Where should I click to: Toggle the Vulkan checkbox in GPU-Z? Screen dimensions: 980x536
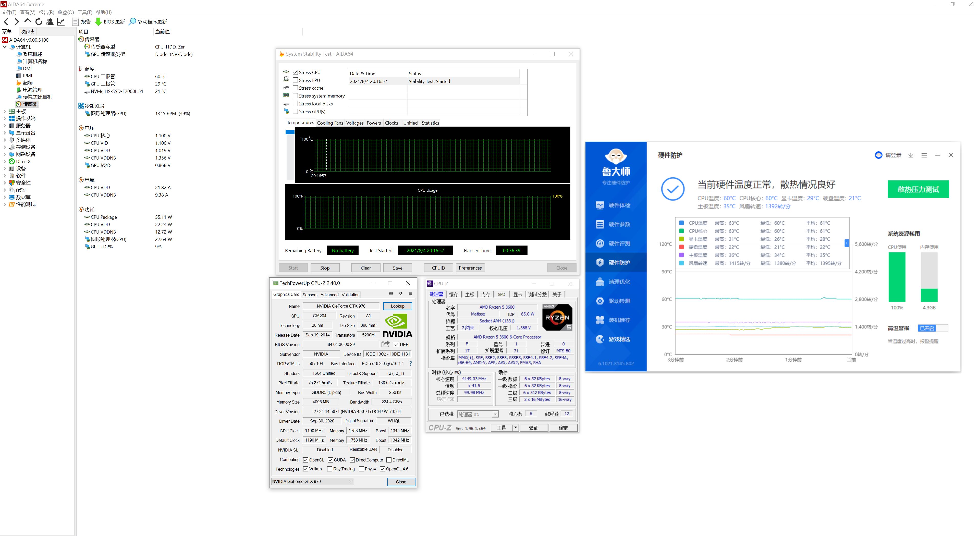pyautogui.click(x=305, y=469)
